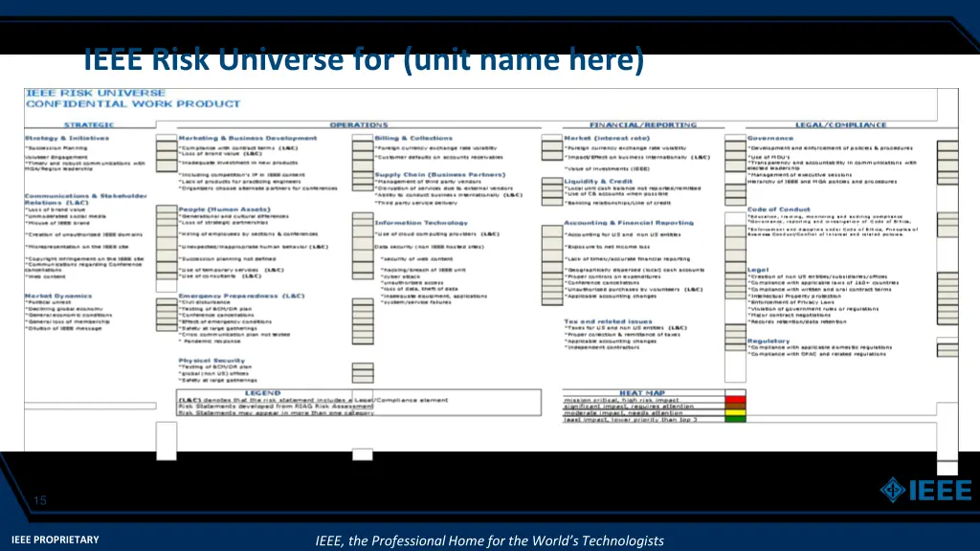Click the 'CONFIDENTIAL WORK PRODUCT' heading
This screenshot has width=980, height=551.
click(x=133, y=103)
